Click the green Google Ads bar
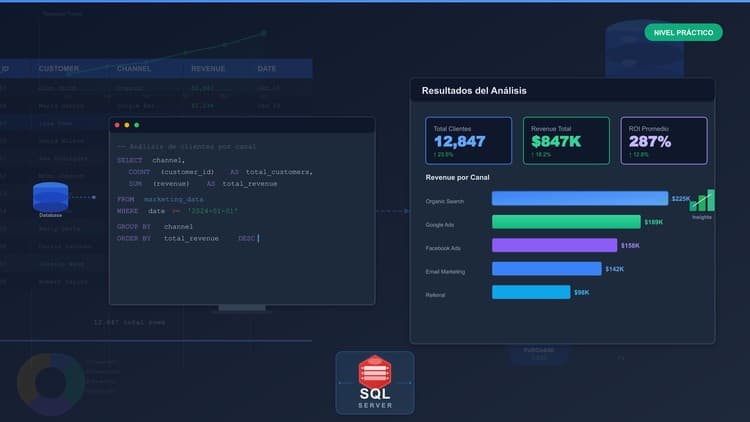Image resolution: width=750 pixels, height=422 pixels. click(x=566, y=222)
